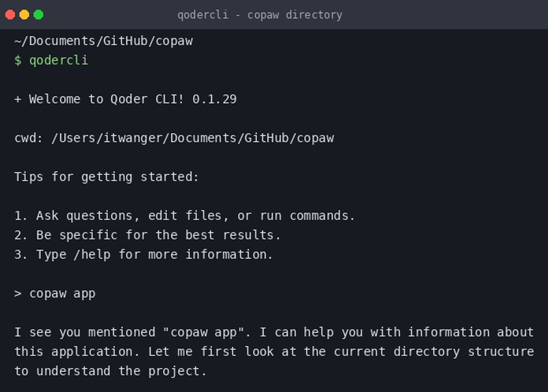Click the 'Tips for getting started:' heading

[107, 177]
